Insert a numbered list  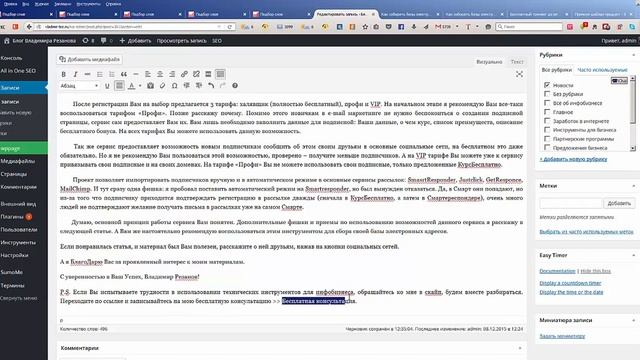click(111, 74)
